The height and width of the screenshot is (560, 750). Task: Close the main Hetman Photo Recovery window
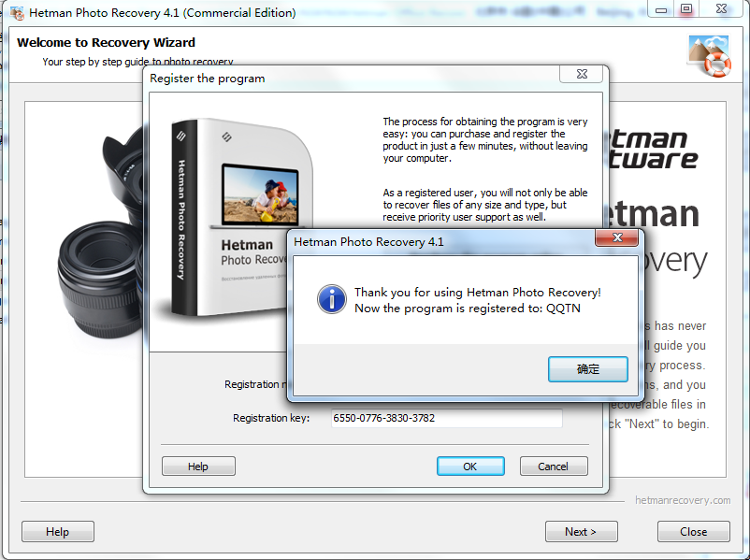[720, 9]
